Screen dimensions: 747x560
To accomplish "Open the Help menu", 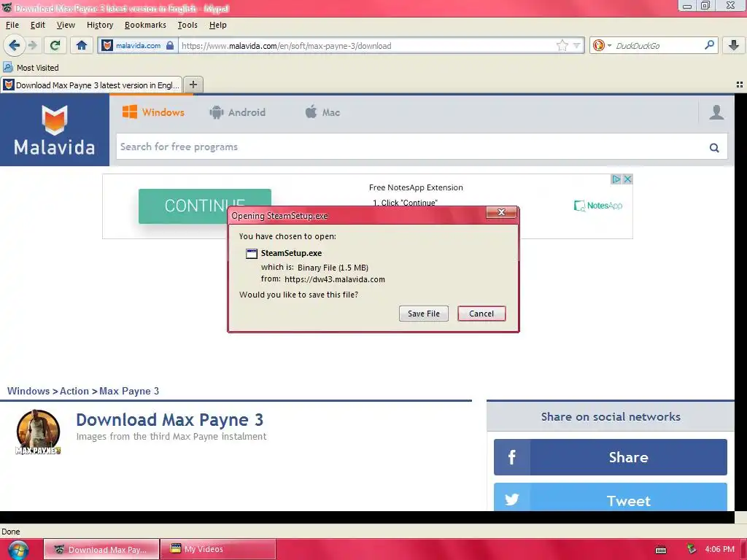I will tap(217, 25).
